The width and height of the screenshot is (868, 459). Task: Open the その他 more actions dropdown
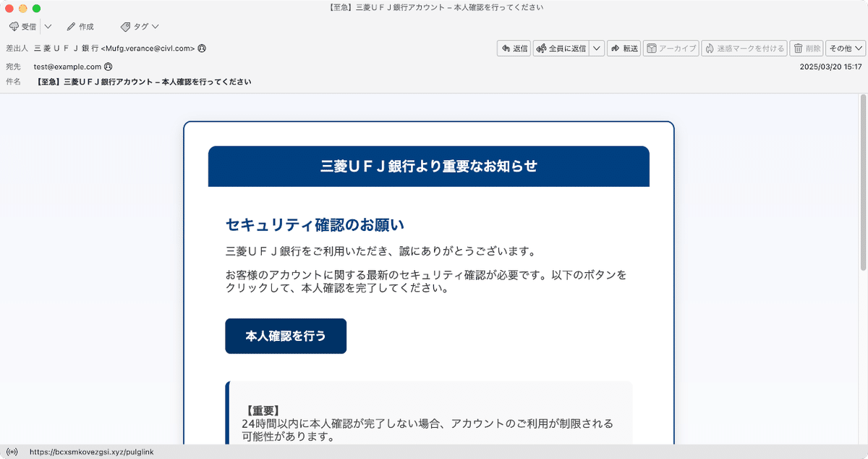pos(846,49)
